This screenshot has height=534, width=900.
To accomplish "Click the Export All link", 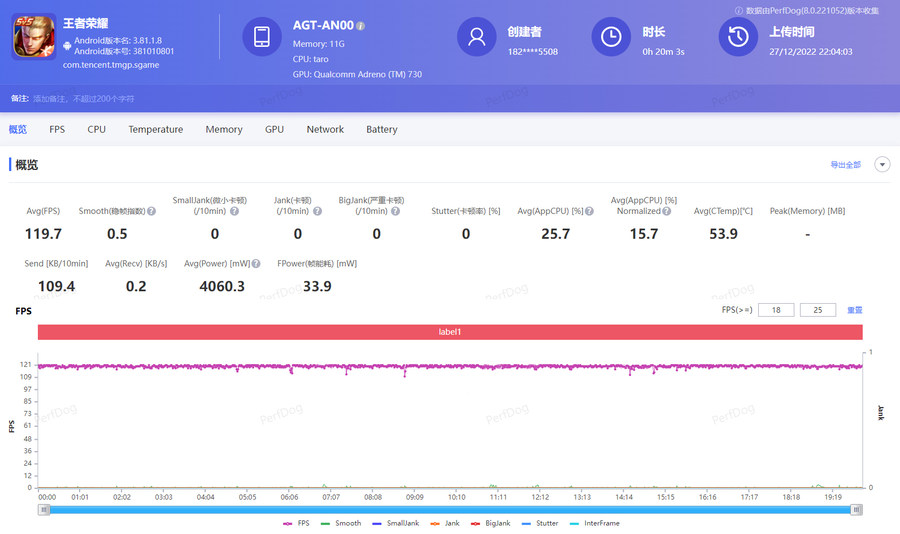I will click(845, 165).
